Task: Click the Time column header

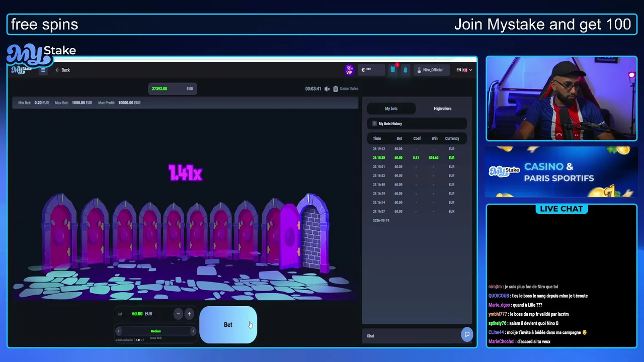Action: pyautogui.click(x=377, y=138)
